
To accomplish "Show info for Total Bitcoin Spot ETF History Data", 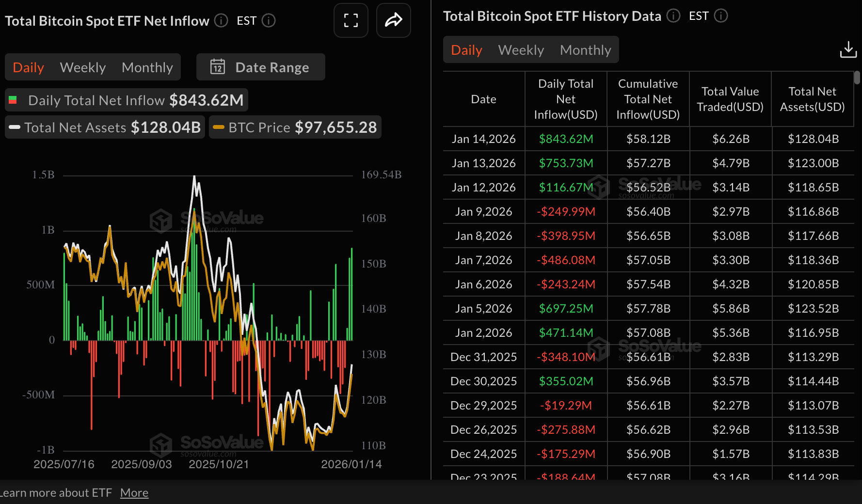I will pyautogui.click(x=673, y=16).
